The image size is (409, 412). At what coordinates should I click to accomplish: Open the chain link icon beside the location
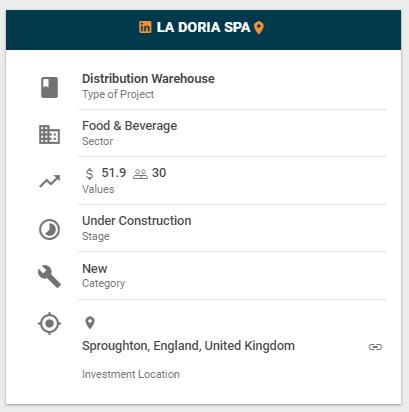click(375, 347)
